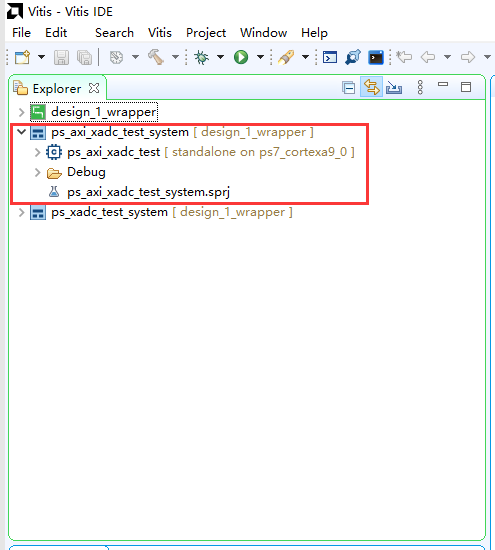
Task: Open the Project menu
Action: 206,33
